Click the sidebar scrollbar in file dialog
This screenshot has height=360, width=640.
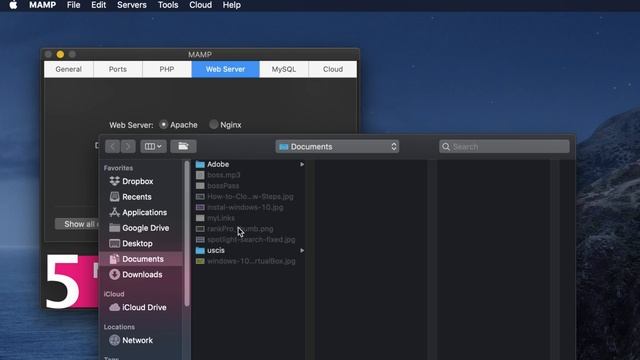[x=187, y=233]
